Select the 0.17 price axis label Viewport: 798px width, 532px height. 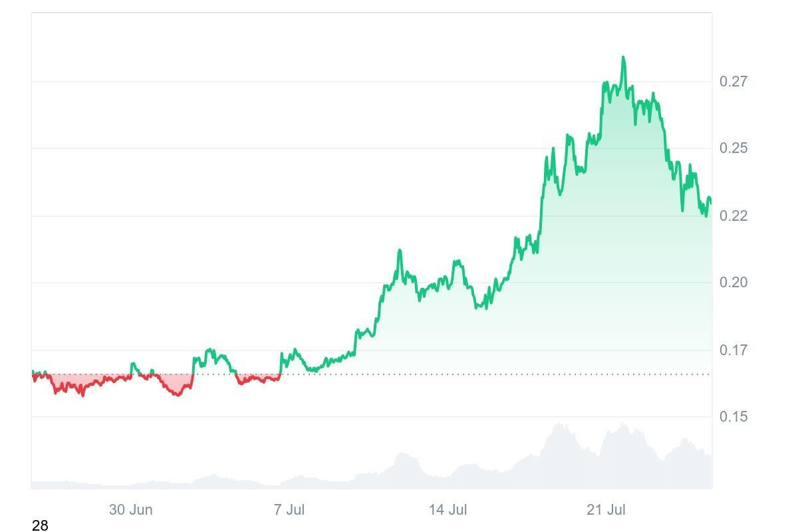pyautogui.click(x=733, y=350)
